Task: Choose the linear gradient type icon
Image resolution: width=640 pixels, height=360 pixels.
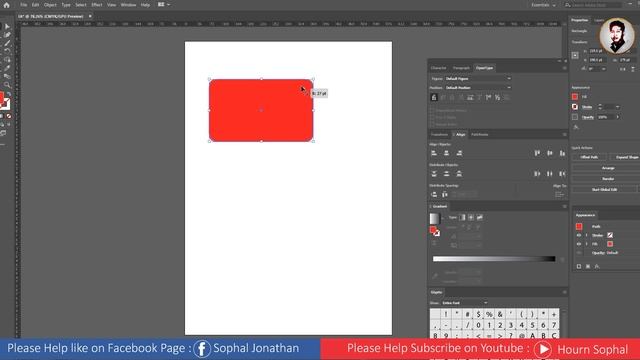Action: coord(462,218)
